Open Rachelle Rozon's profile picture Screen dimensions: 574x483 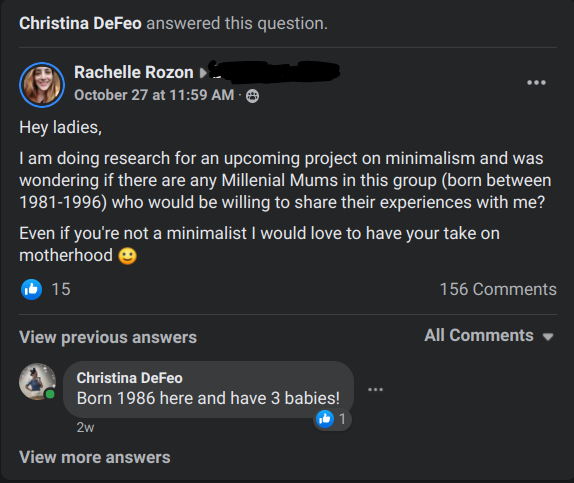pos(42,85)
